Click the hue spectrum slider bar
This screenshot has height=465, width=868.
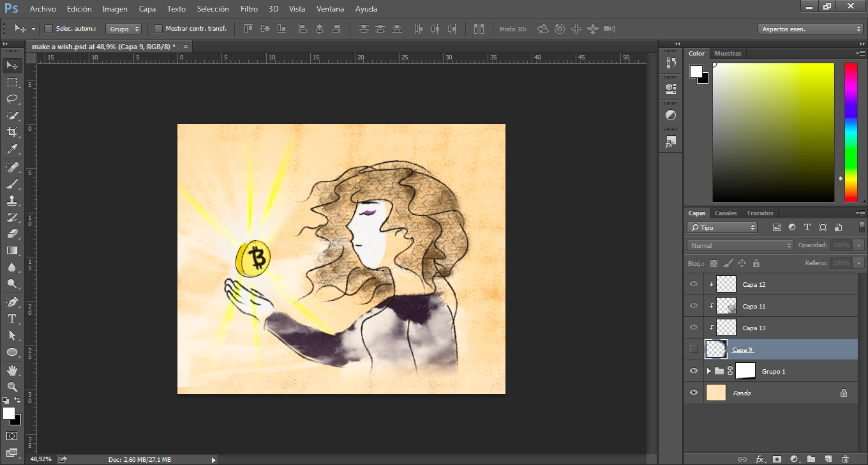point(851,132)
